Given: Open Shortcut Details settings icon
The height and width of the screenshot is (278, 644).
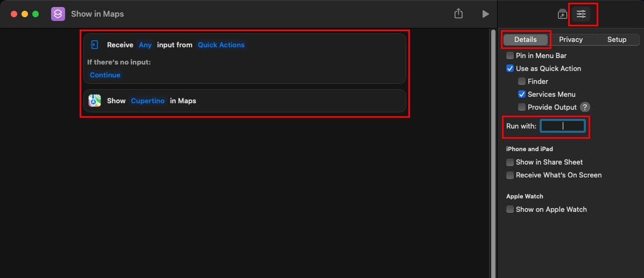Looking at the screenshot, I should (x=581, y=14).
